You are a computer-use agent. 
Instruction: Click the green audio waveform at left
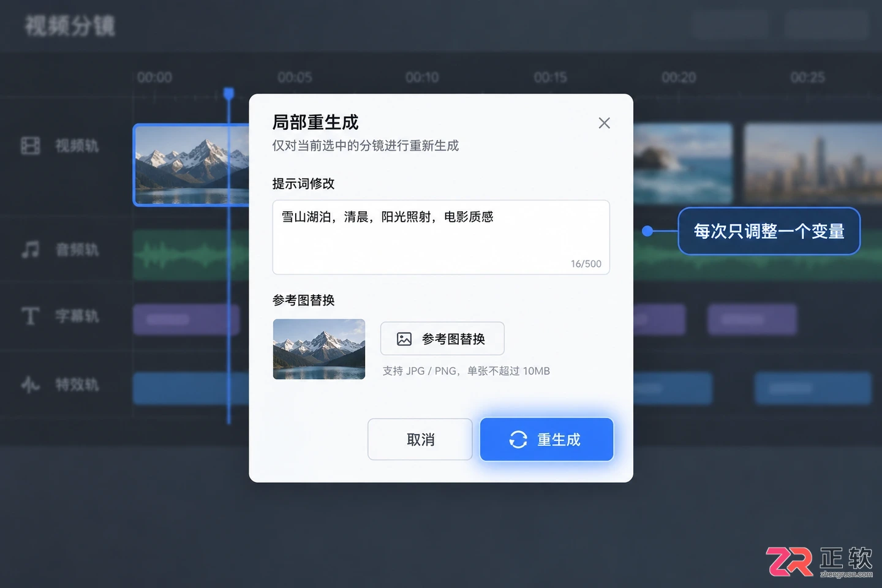click(x=191, y=255)
